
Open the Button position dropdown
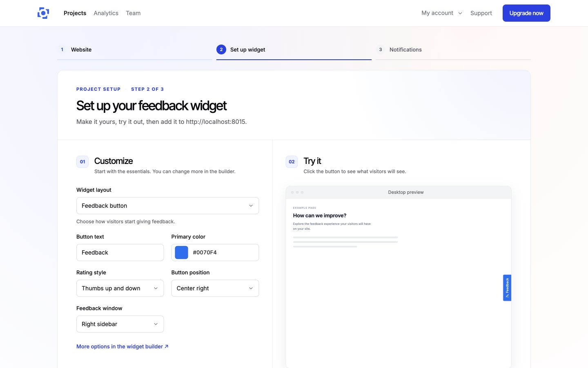pos(215,288)
